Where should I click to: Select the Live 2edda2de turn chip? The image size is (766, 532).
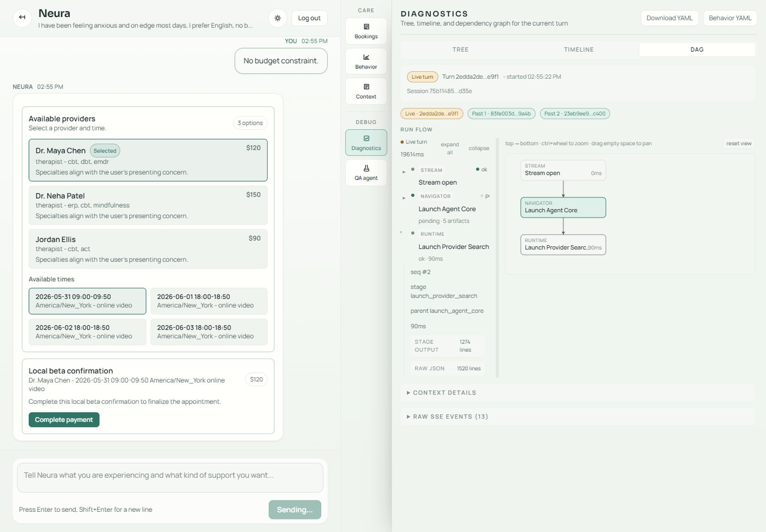(432, 114)
